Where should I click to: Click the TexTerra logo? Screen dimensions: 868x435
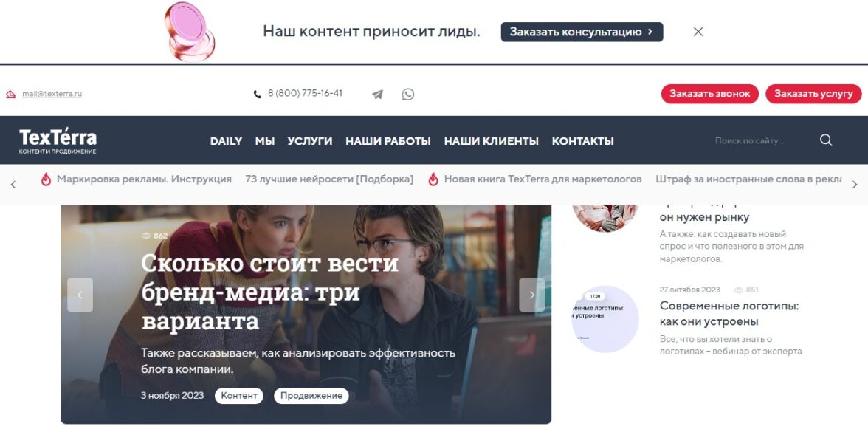pyautogui.click(x=58, y=141)
